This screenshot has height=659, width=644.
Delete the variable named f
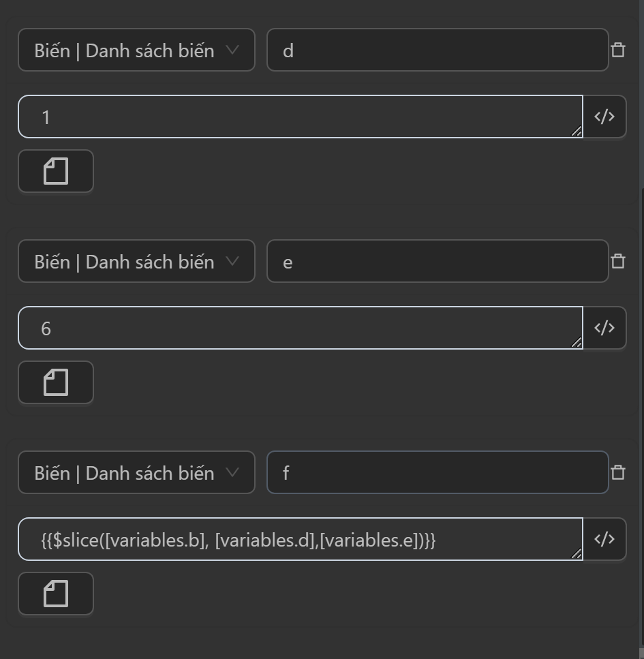[618, 472]
